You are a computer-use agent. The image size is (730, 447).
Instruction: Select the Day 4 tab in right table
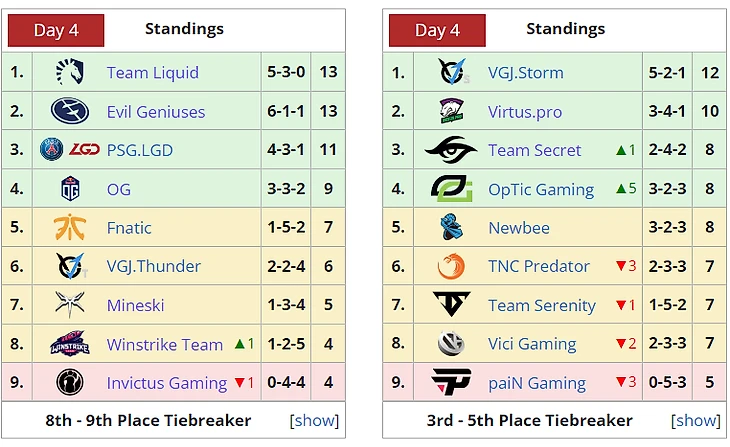(437, 30)
